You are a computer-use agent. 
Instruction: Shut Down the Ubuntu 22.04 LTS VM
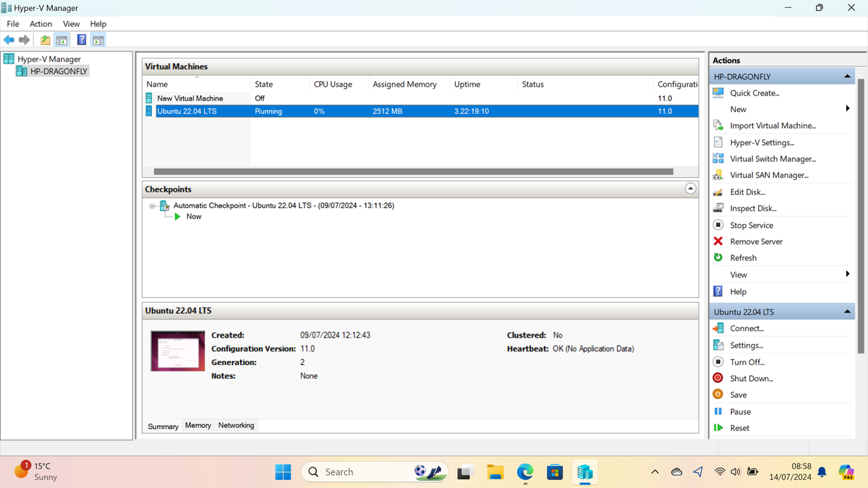[x=751, y=377]
